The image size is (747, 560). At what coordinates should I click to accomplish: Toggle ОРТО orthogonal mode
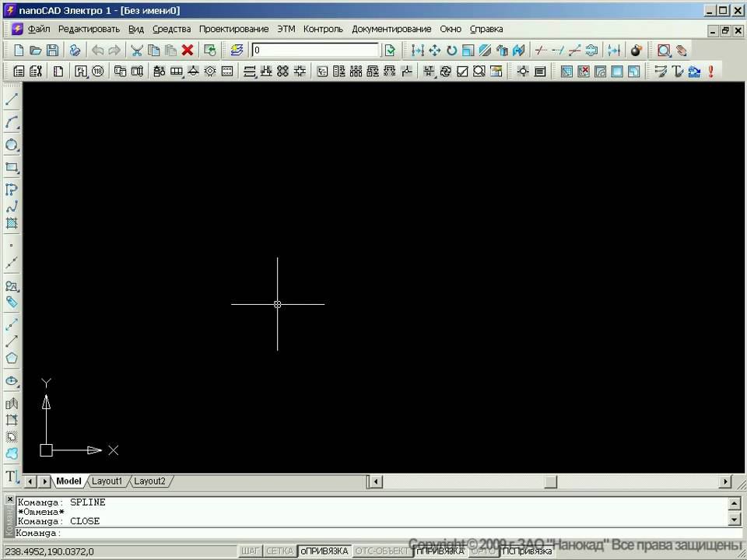pyautogui.click(x=483, y=551)
